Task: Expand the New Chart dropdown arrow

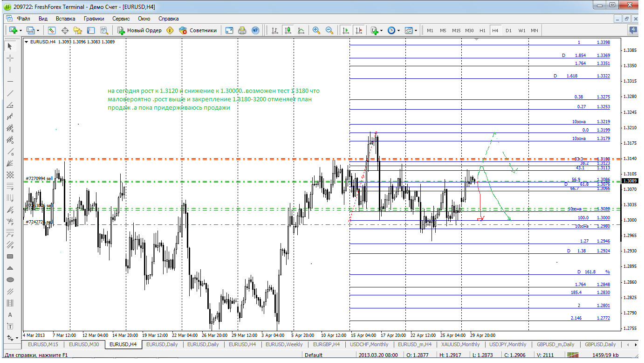Action: click(x=20, y=30)
